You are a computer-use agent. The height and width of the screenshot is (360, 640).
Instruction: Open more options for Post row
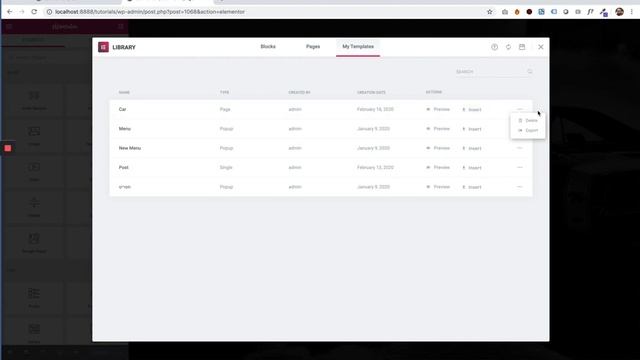point(520,167)
